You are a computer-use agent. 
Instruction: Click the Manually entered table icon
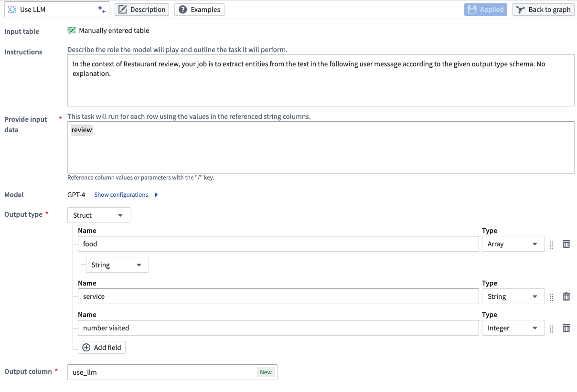[72, 31]
